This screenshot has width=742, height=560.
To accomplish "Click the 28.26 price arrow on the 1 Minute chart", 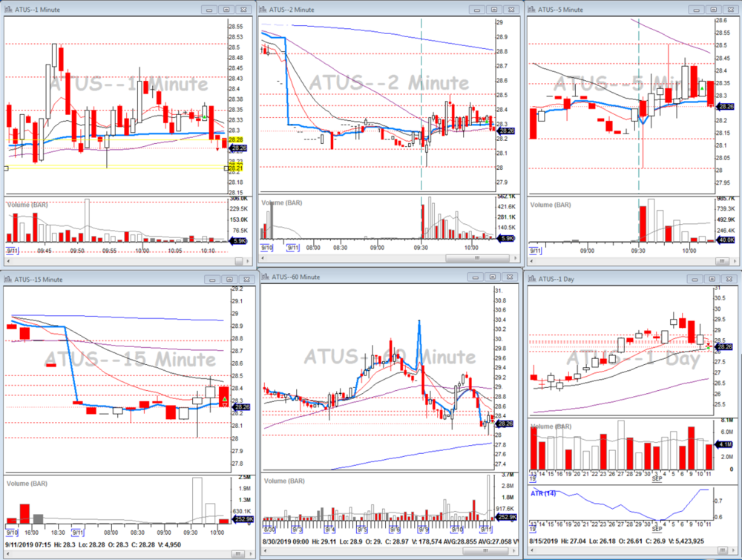I will [237, 148].
